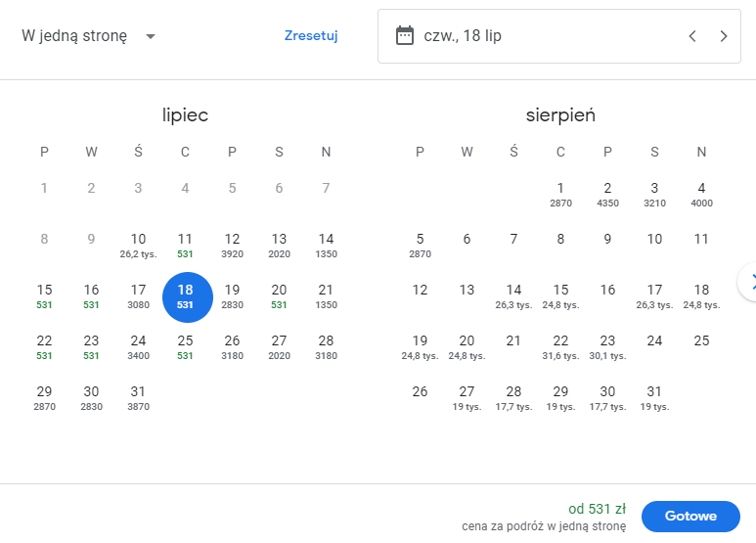Choose August 6 in sierpień

pyautogui.click(x=467, y=239)
